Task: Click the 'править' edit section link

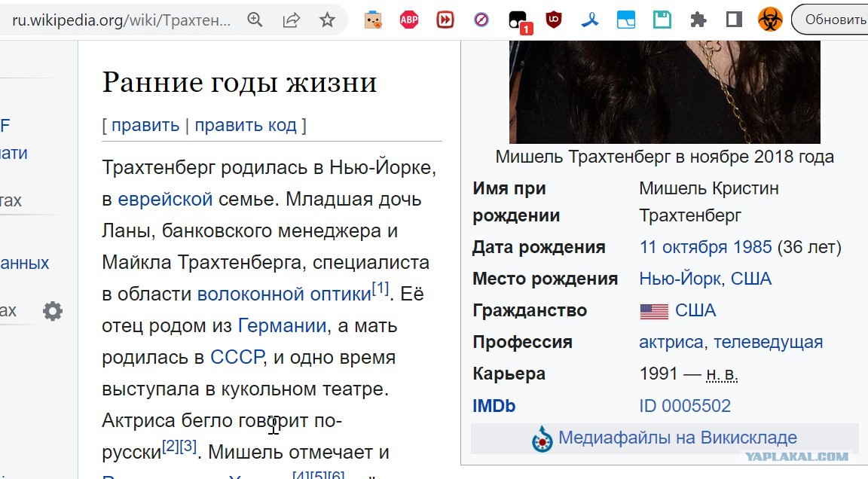Action: pos(145,125)
